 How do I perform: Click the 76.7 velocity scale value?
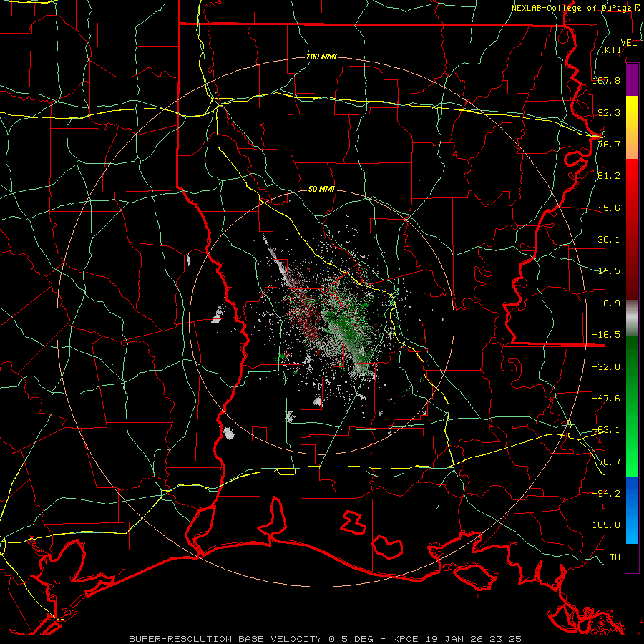[609, 144]
